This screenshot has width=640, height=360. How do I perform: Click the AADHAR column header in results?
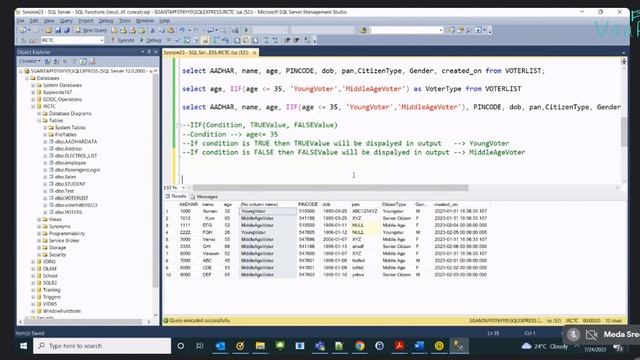[188, 204]
